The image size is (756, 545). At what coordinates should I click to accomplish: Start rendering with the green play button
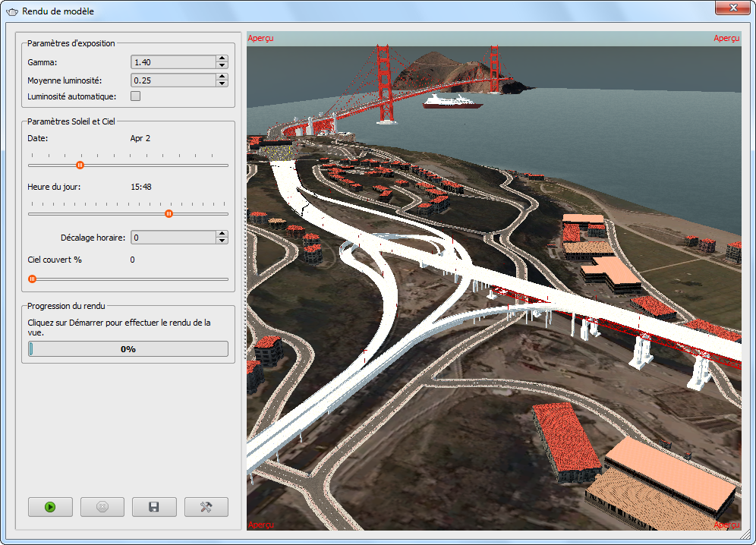tap(50, 507)
